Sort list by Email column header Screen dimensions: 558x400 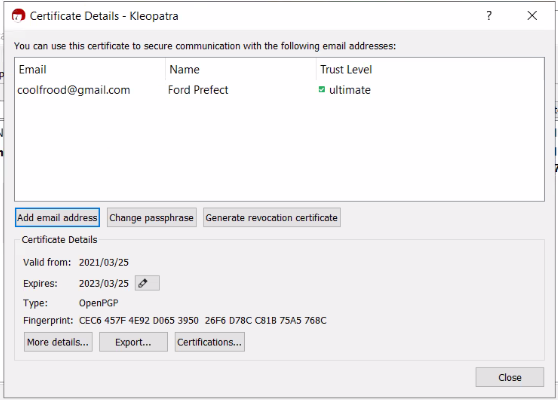point(90,69)
